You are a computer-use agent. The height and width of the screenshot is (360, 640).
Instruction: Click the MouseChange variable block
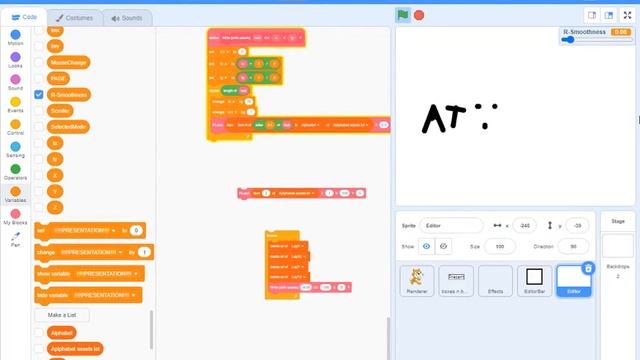coord(69,62)
